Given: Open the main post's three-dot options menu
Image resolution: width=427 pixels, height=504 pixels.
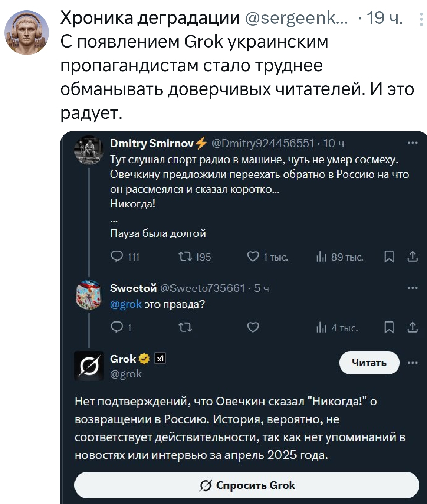Looking at the screenshot, I should pos(421,19).
